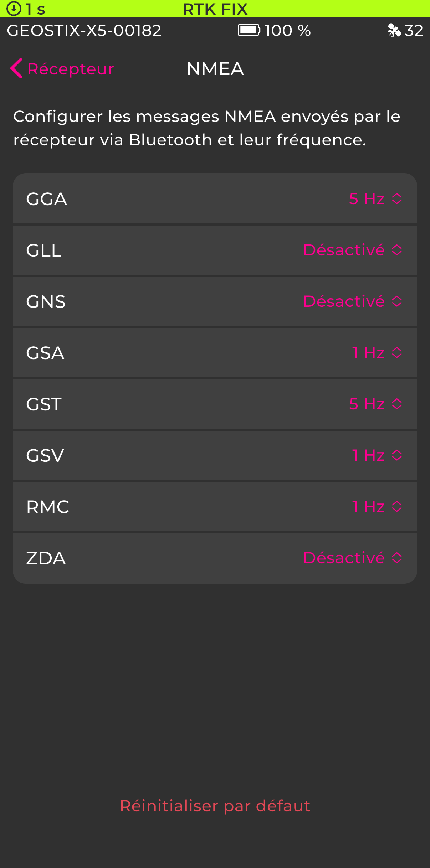Tap the GEOSTIX-X5-00182 device name

(x=84, y=31)
